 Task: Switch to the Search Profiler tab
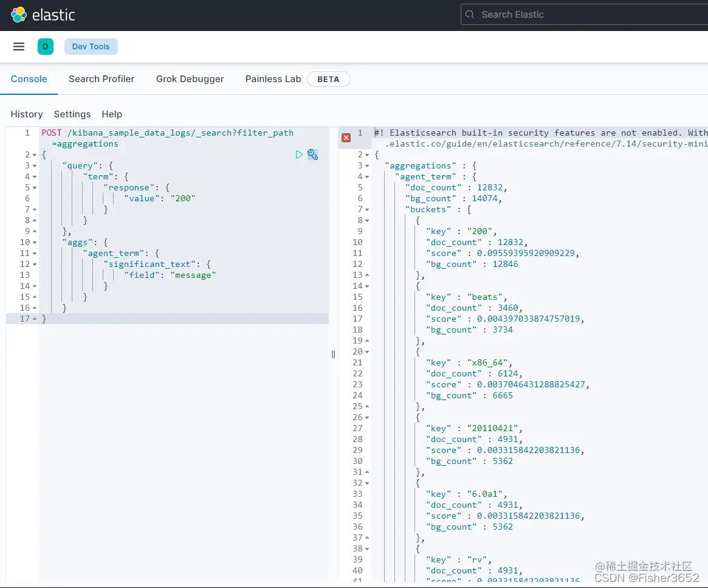(x=101, y=79)
